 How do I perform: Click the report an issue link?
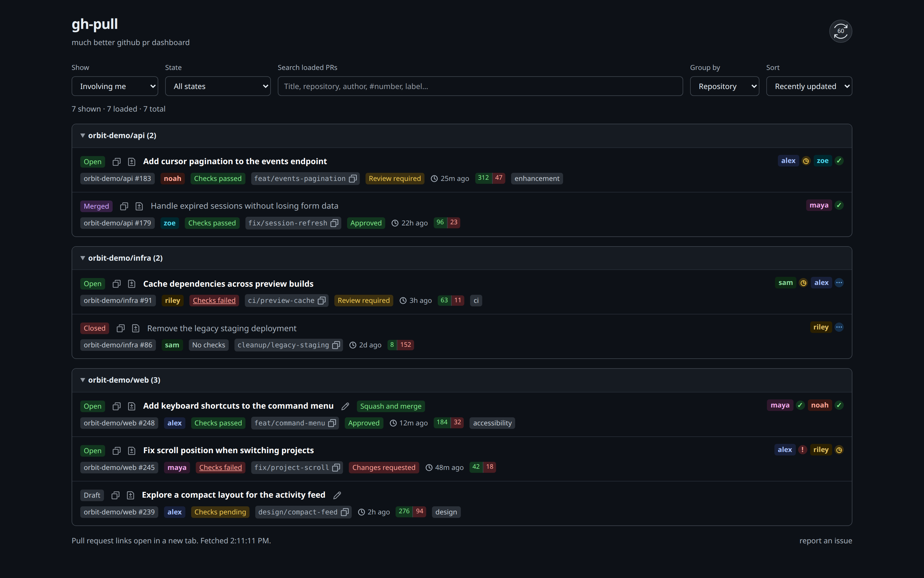tap(826, 540)
